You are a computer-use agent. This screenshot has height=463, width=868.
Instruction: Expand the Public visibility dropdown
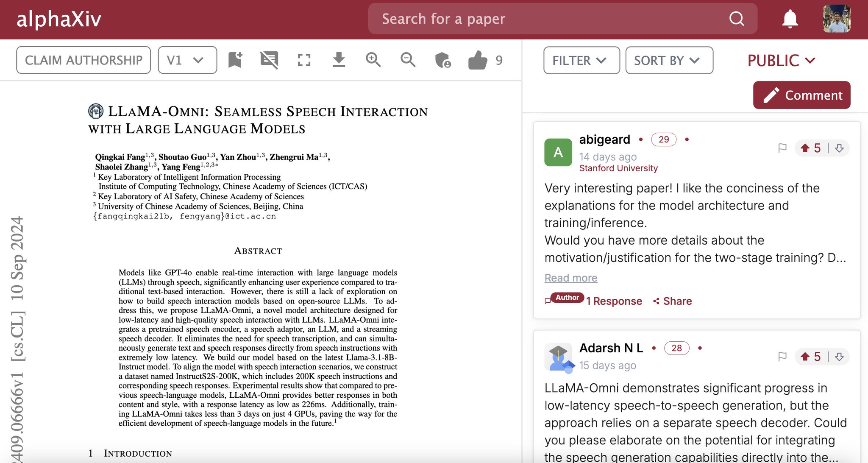781,61
